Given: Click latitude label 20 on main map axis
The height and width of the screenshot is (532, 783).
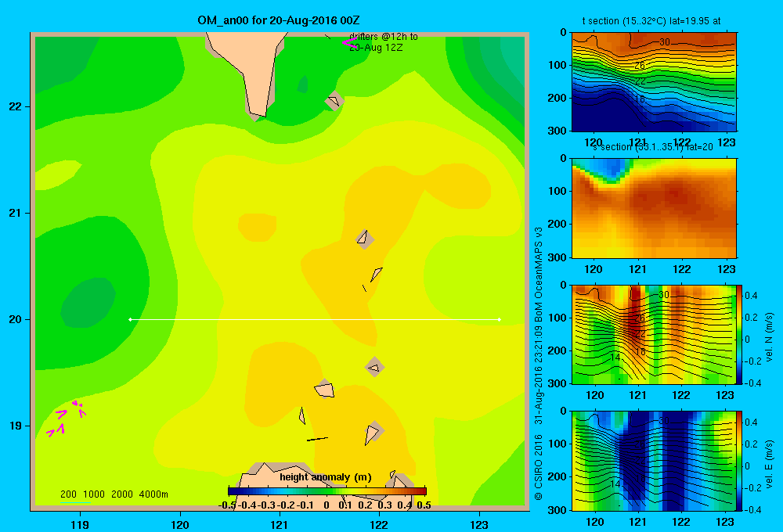Looking at the screenshot, I should [15, 319].
